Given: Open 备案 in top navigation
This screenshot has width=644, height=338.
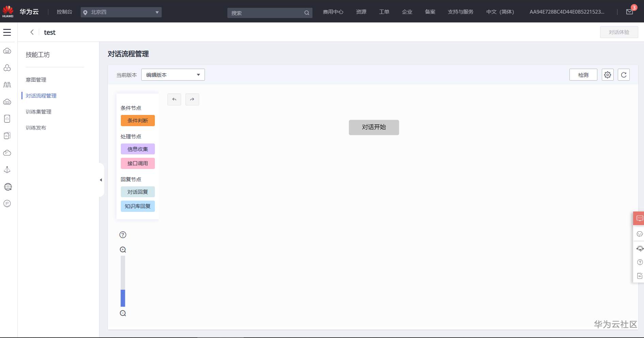Looking at the screenshot, I should (430, 12).
